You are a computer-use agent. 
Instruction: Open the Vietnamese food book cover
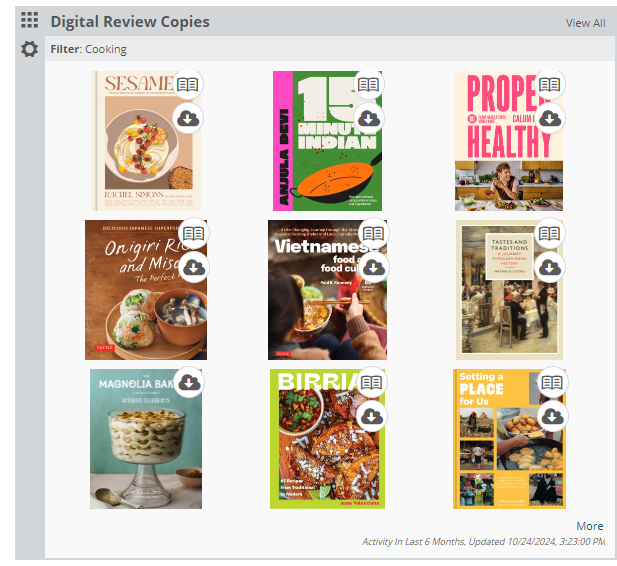[327, 290]
